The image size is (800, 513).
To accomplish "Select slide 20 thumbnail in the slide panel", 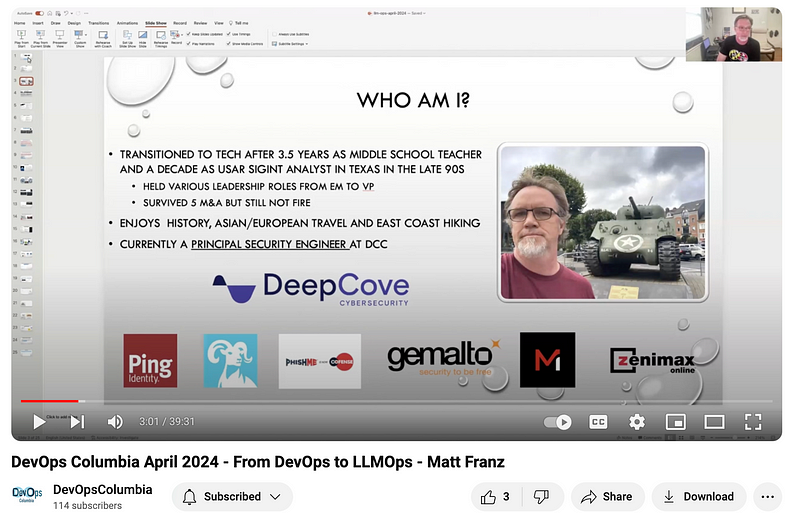I will 27,291.
